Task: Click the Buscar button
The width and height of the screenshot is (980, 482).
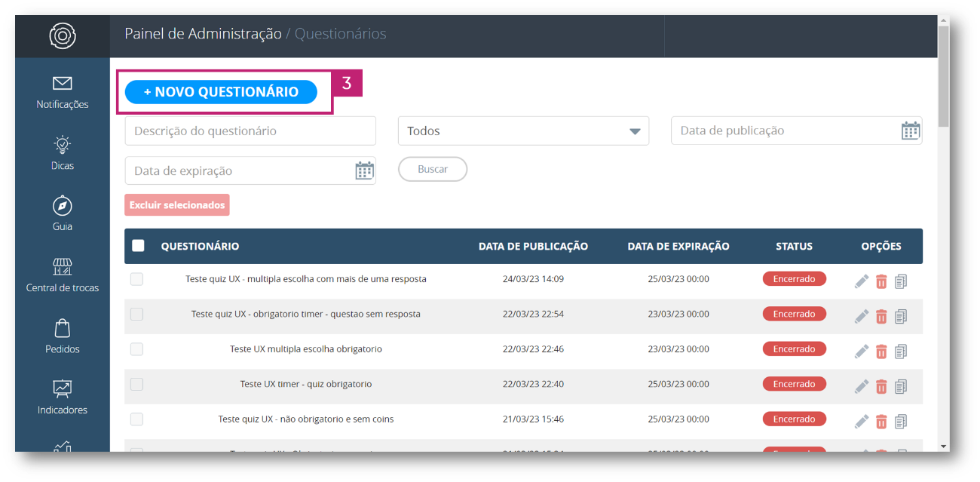Action: [x=433, y=169]
